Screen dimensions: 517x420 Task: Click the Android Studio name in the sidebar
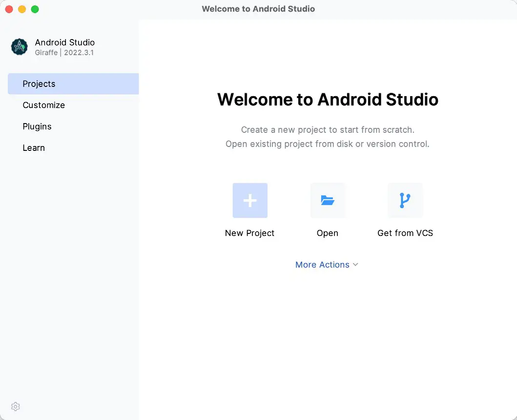[65, 42]
